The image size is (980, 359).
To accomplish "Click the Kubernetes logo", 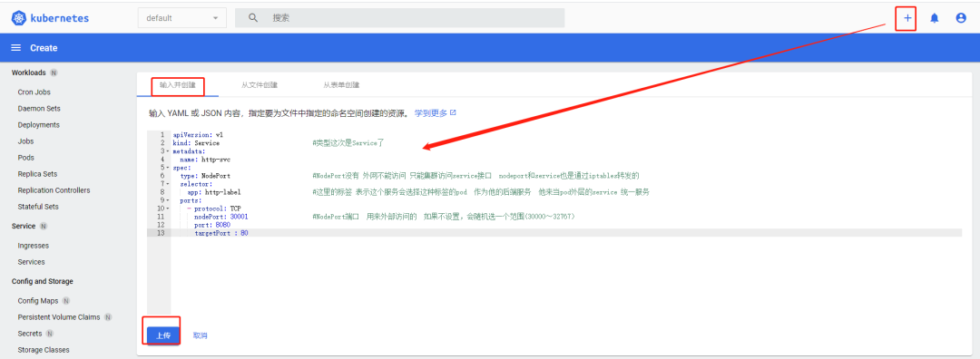I will click(x=19, y=18).
